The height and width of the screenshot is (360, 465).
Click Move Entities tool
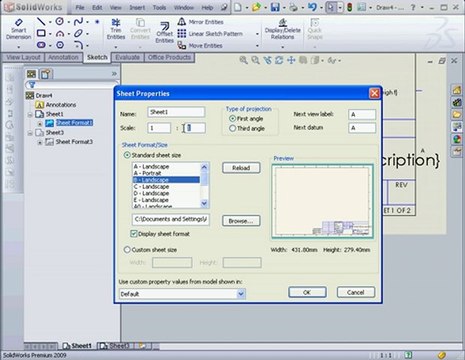(x=200, y=45)
